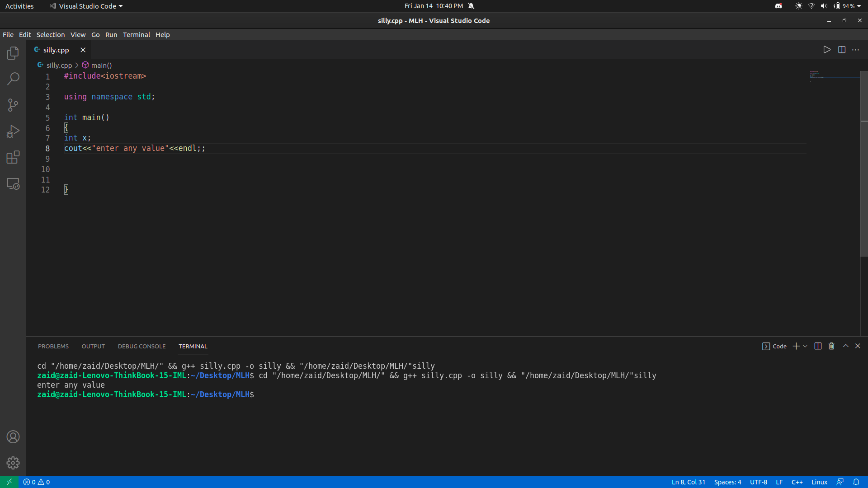Open C++ language mode selector

pyautogui.click(x=797, y=482)
